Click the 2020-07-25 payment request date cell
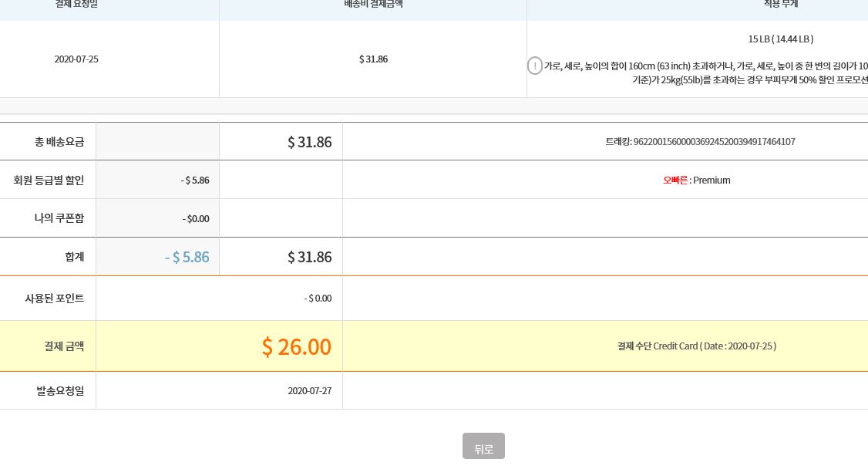 coord(76,59)
